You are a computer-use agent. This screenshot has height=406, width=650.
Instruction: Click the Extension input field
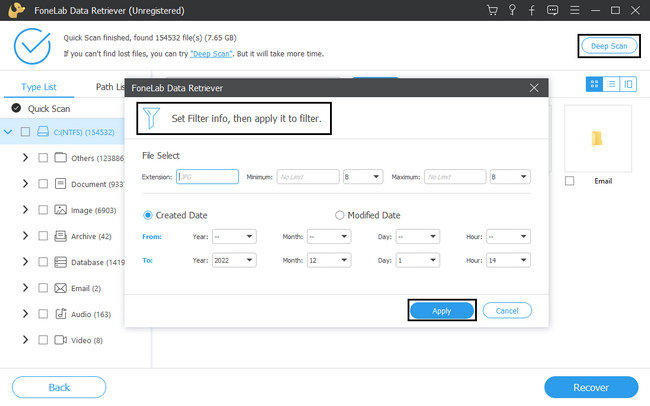pyautogui.click(x=207, y=177)
